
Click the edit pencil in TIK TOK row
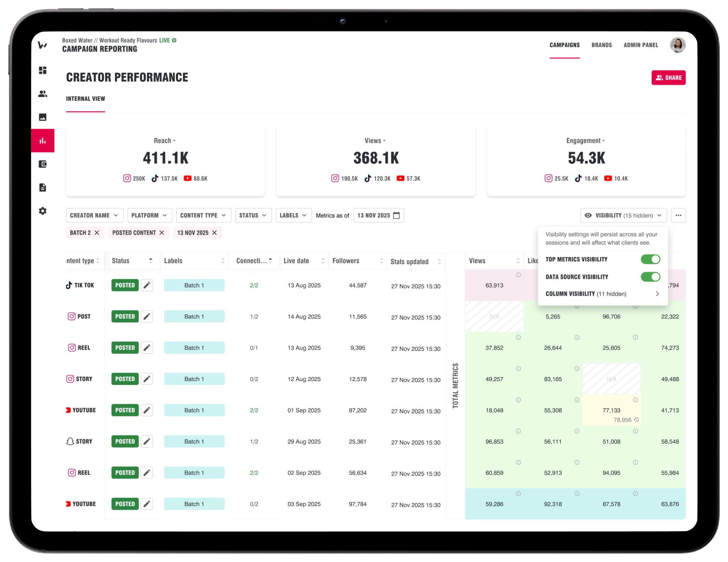point(147,285)
